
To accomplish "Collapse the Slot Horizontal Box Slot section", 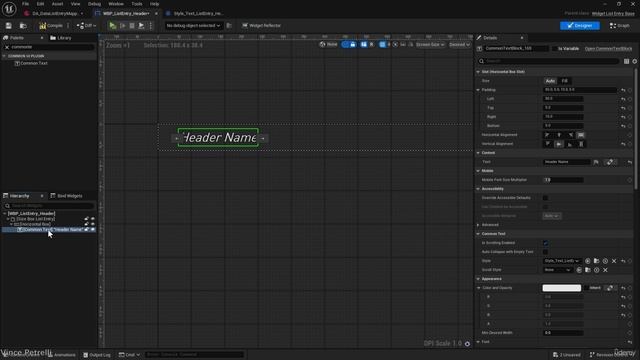I will pos(478,72).
